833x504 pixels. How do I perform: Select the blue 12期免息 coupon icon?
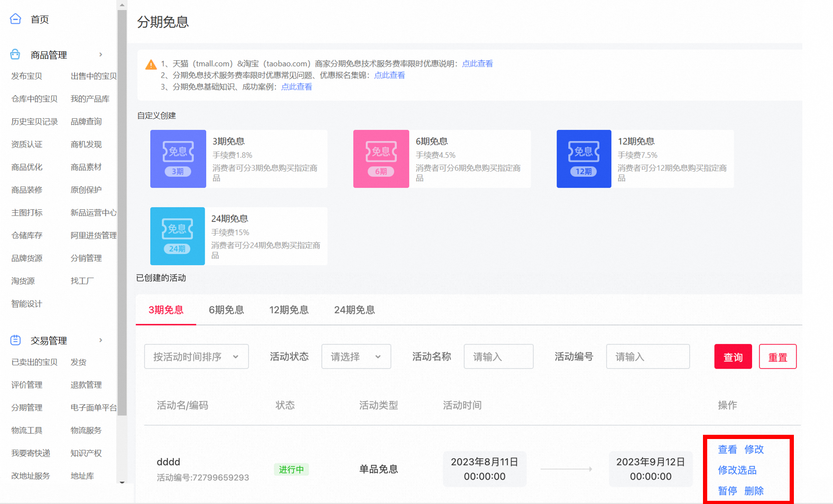tap(584, 159)
